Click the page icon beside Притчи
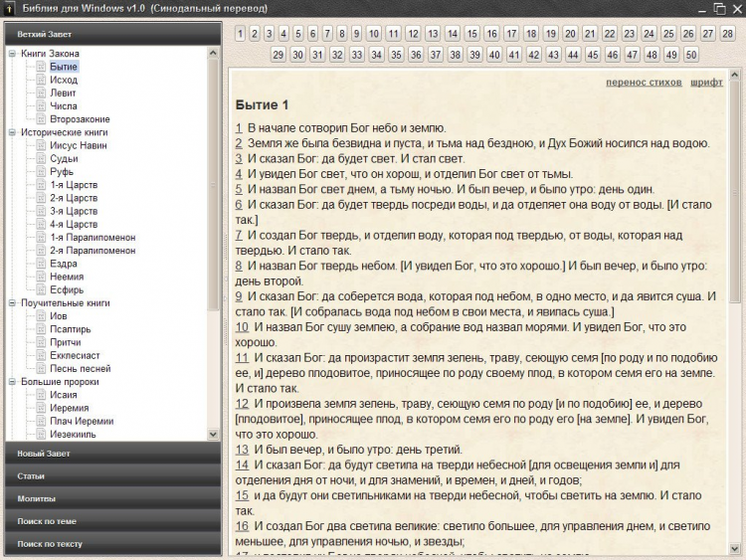This screenshot has width=746, height=560. pyautogui.click(x=42, y=342)
